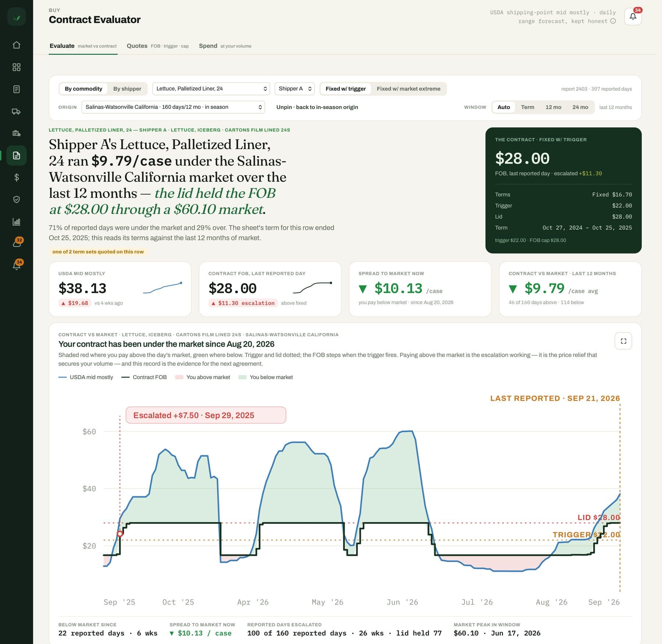The width and height of the screenshot is (662, 644).
Task: Click the Contract FOB $28.00 stat card
Action: point(270,289)
